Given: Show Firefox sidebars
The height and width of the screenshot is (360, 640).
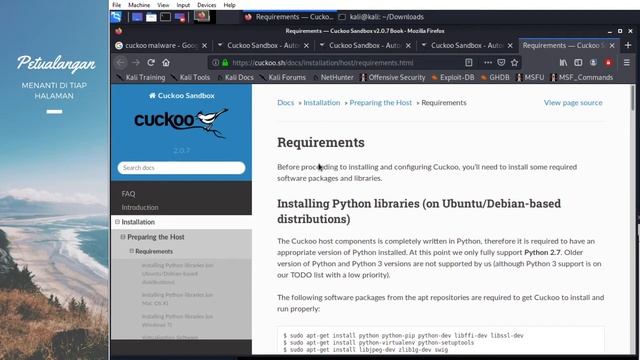Looking at the screenshot, I should tap(578, 62).
